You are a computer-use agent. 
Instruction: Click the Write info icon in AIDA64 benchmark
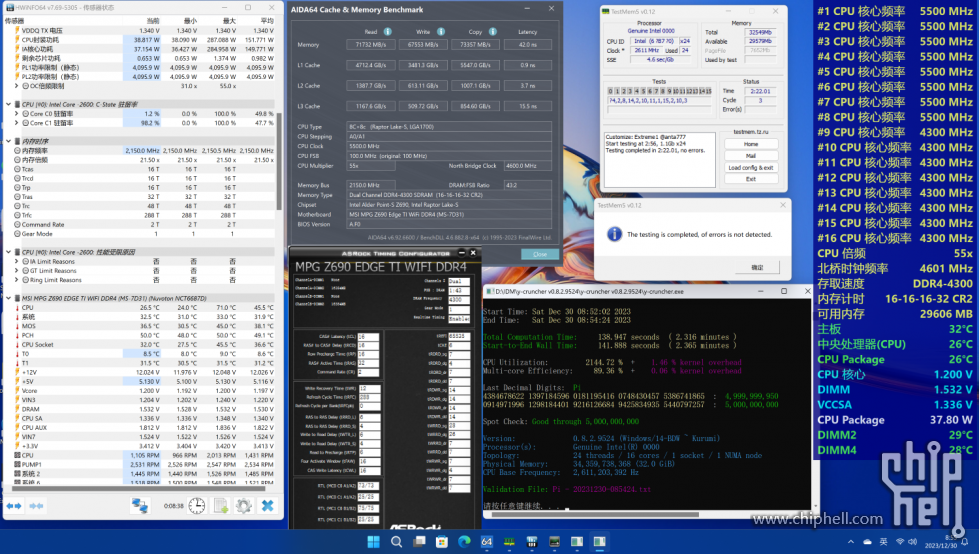[441, 32]
